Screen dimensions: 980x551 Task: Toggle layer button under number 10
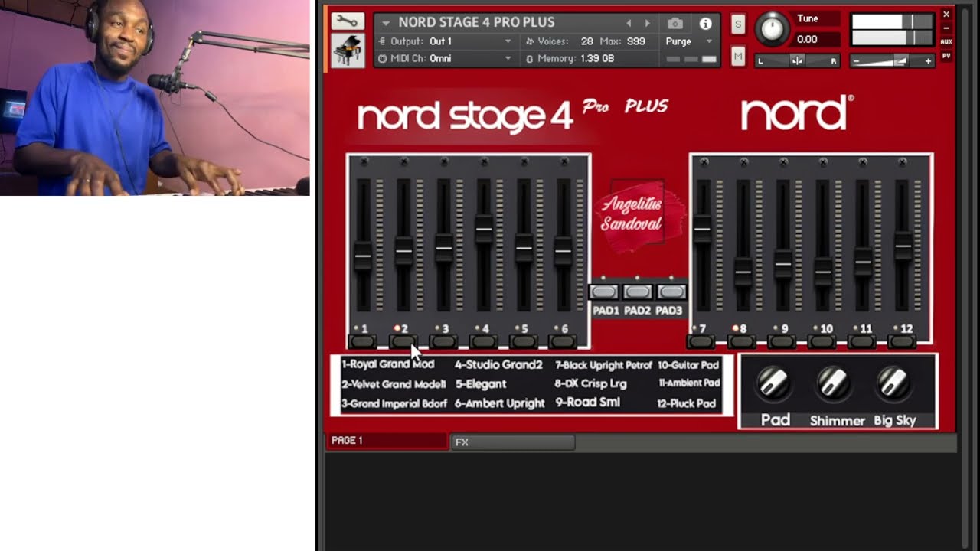[x=823, y=342]
